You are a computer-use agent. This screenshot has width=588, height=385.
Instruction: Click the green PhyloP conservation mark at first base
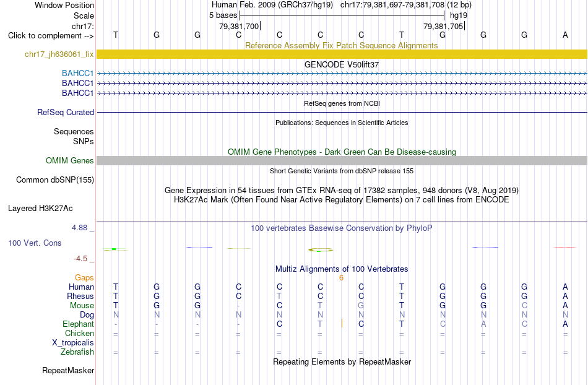click(x=114, y=249)
